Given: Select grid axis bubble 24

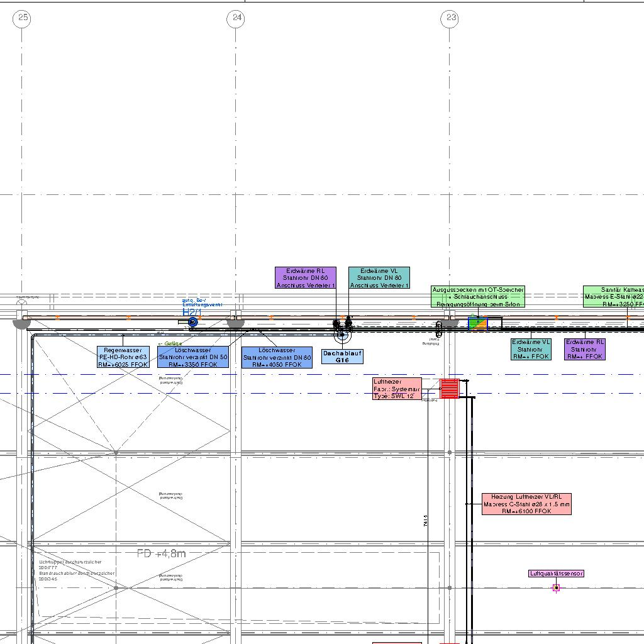Looking at the screenshot, I should (236, 18).
